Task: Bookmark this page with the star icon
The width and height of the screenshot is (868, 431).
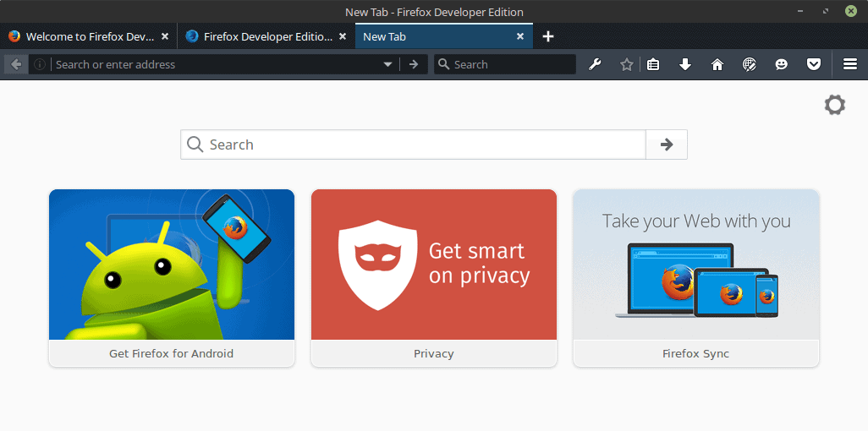Action: pyautogui.click(x=626, y=65)
